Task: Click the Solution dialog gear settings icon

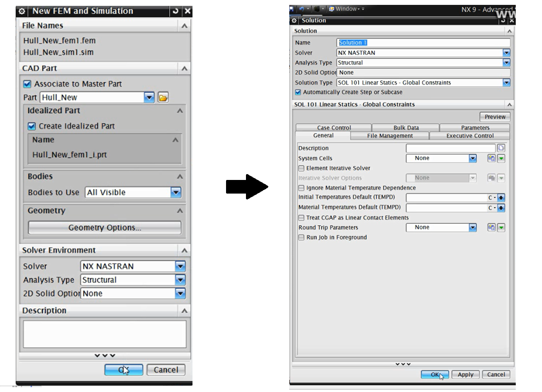Action: (294, 20)
